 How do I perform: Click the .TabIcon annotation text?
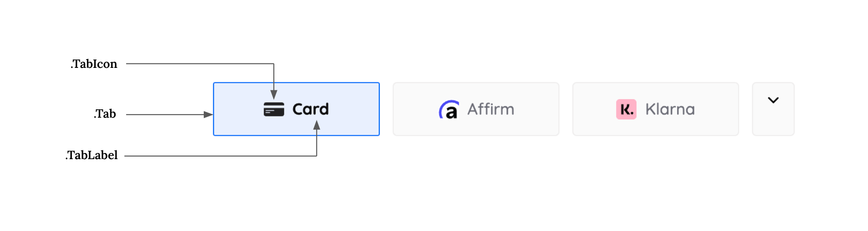(x=94, y=64)
